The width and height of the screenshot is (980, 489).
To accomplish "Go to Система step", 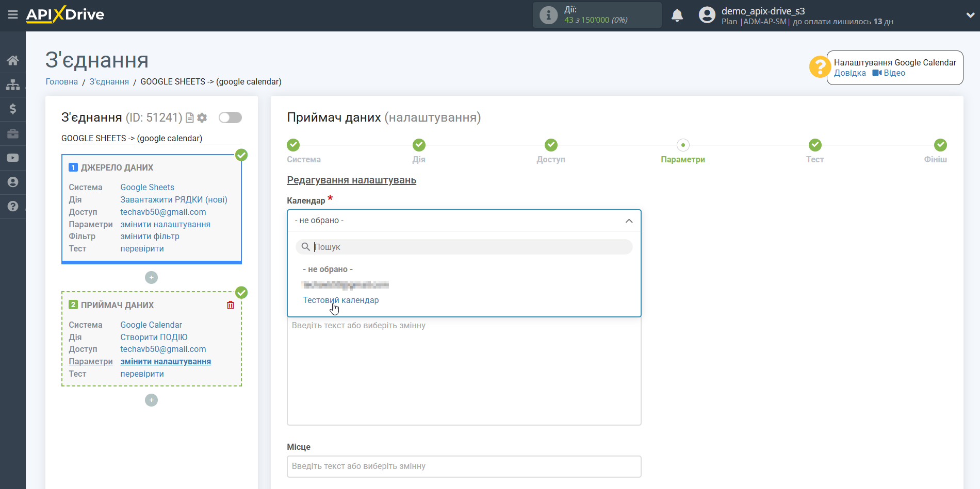I will pos(293,145).
